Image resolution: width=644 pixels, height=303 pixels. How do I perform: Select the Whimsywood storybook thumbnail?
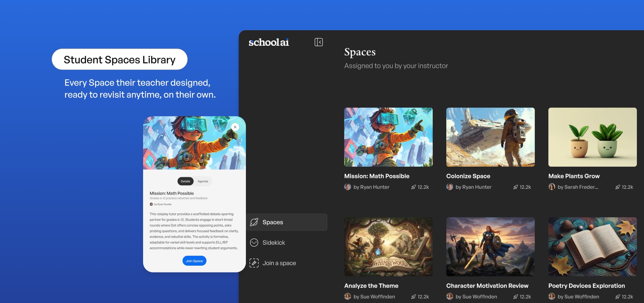pos(388,247)
